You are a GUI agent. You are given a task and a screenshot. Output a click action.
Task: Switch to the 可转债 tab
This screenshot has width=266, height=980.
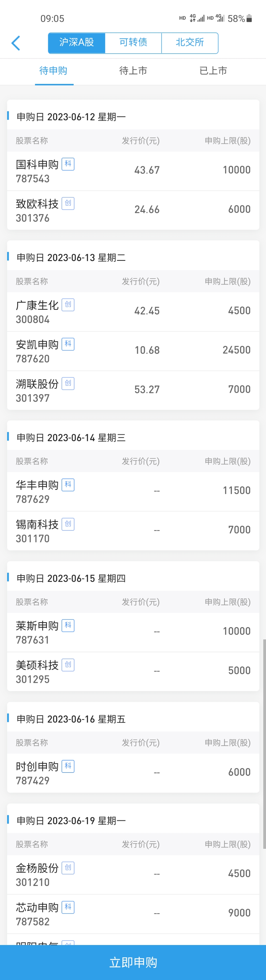pyautogui.click(x=133, y=43)
